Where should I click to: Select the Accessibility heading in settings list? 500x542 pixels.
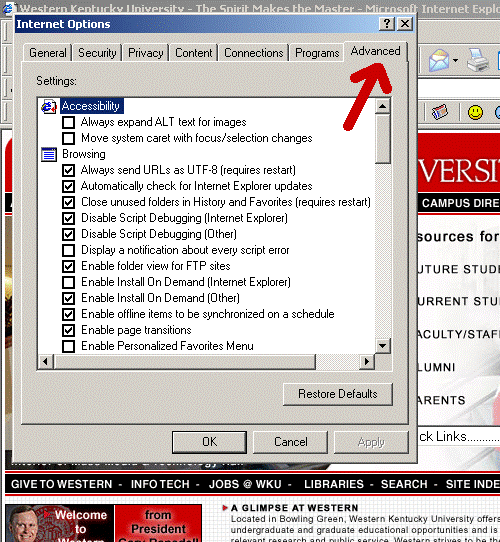point(91,106)
